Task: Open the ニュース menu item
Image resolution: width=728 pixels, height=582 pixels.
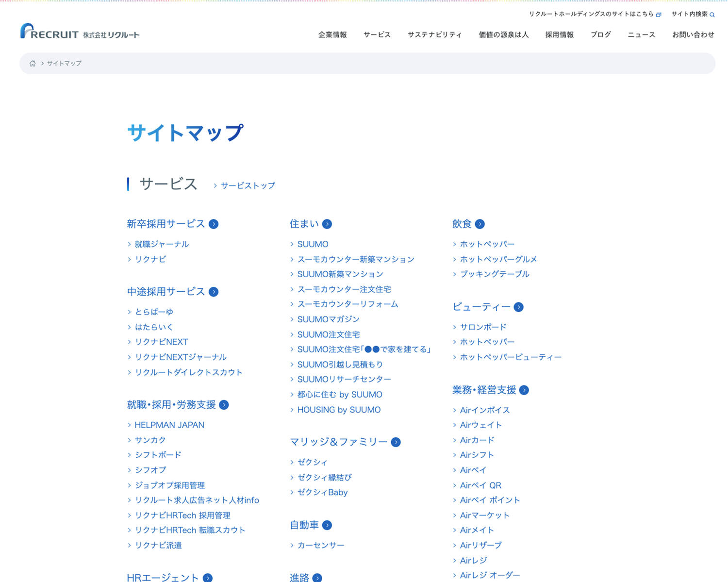Action: 642,34
